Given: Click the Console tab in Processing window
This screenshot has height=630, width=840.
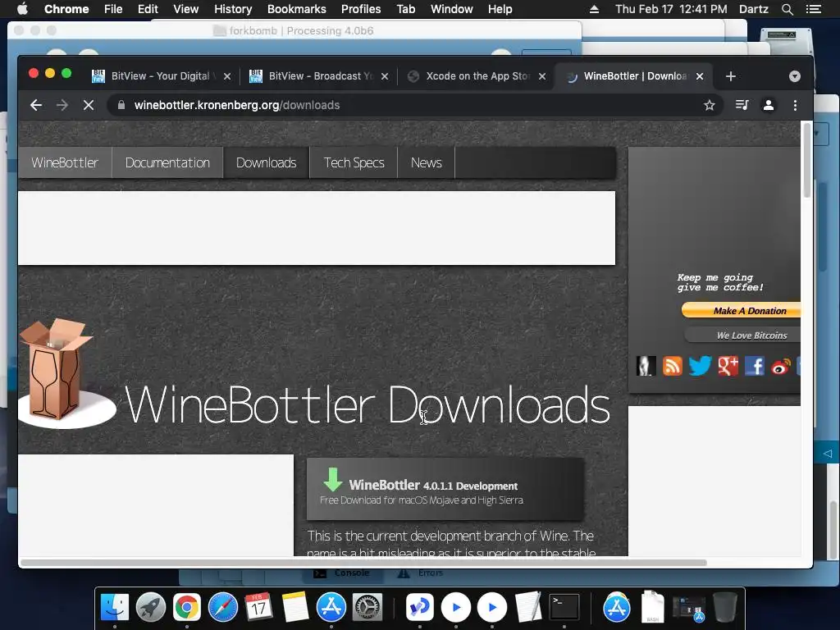Looking at the screenshot, I should tap(342, 573).
